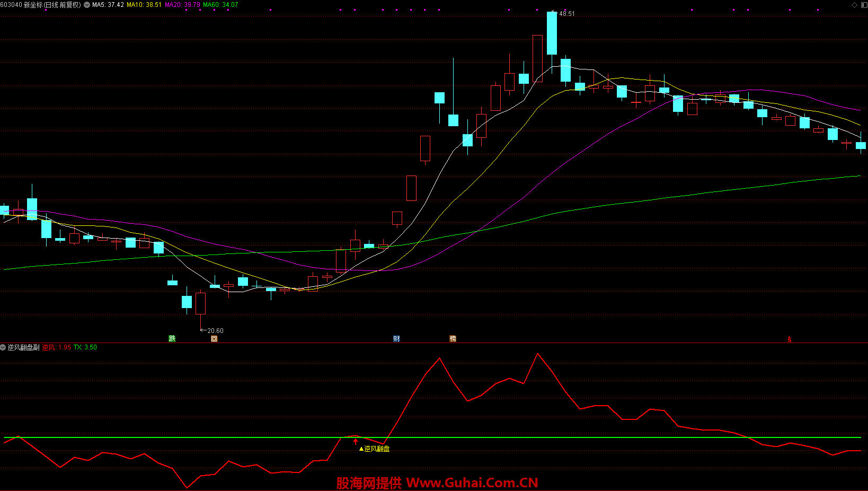Click the red $ marker on the timeline
The width and height of the screenshot is (868, 491).
[x=790, y=339]
